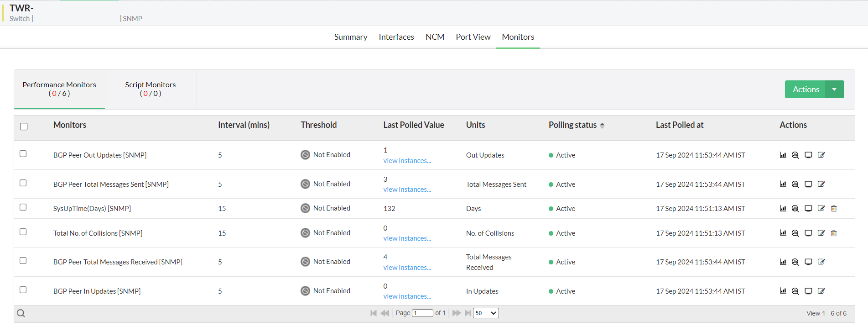Tick the SysUpTime(Days) row checkbox

tap(23, 207)
